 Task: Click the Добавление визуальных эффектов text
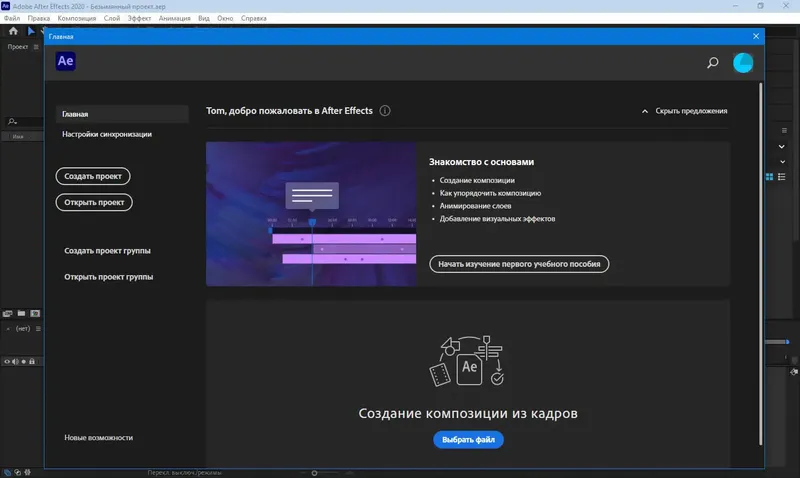(497, 219)
